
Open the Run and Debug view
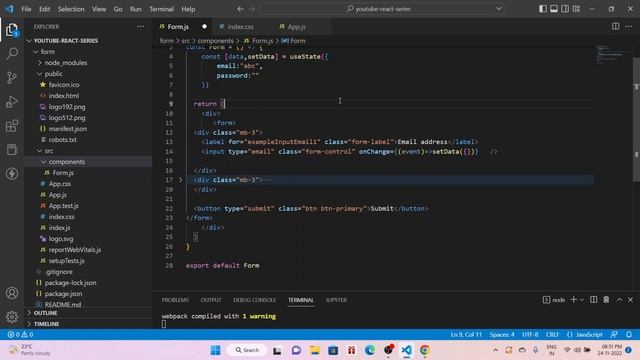[12, 102]
